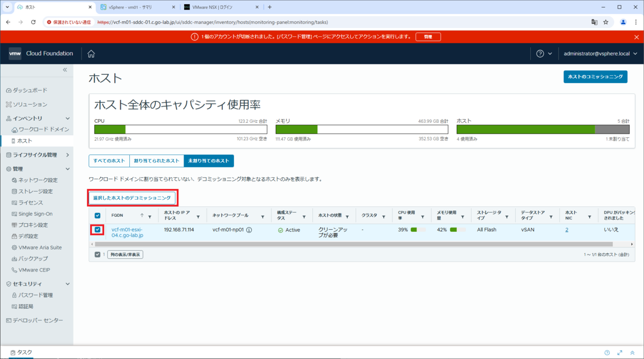Screen dimensions: 644x359
Task: Filter the ホストの IP アドレス column
Action: (x=198, y=217)
